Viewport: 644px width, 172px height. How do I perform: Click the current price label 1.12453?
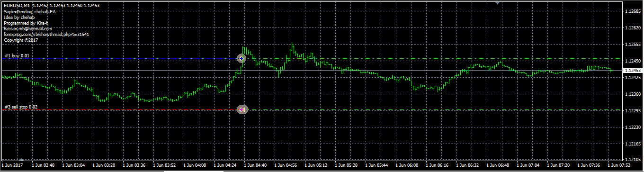point(632,70)
